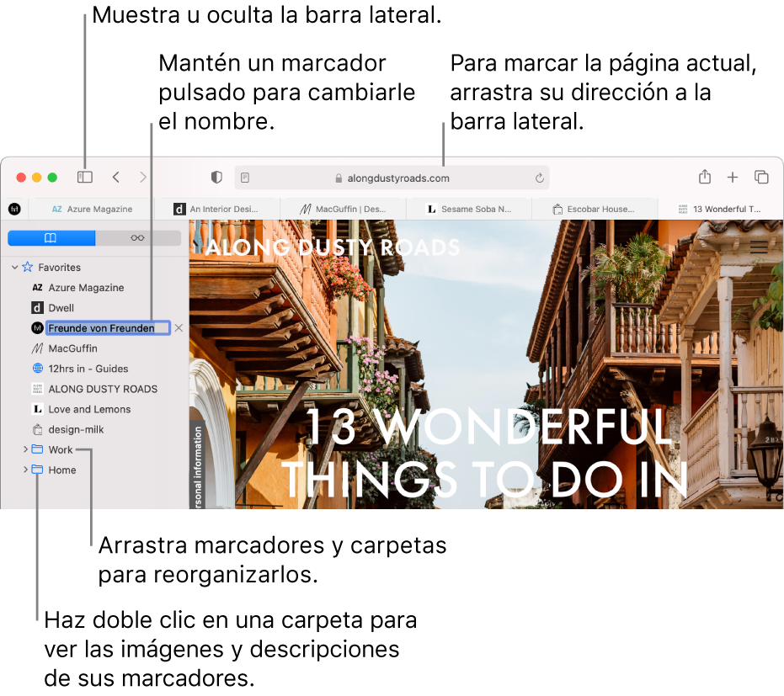The height and width of the screenshot is (696, 784).
Task: Open the Dwell bookmark
Action: [x=61, y=308]
